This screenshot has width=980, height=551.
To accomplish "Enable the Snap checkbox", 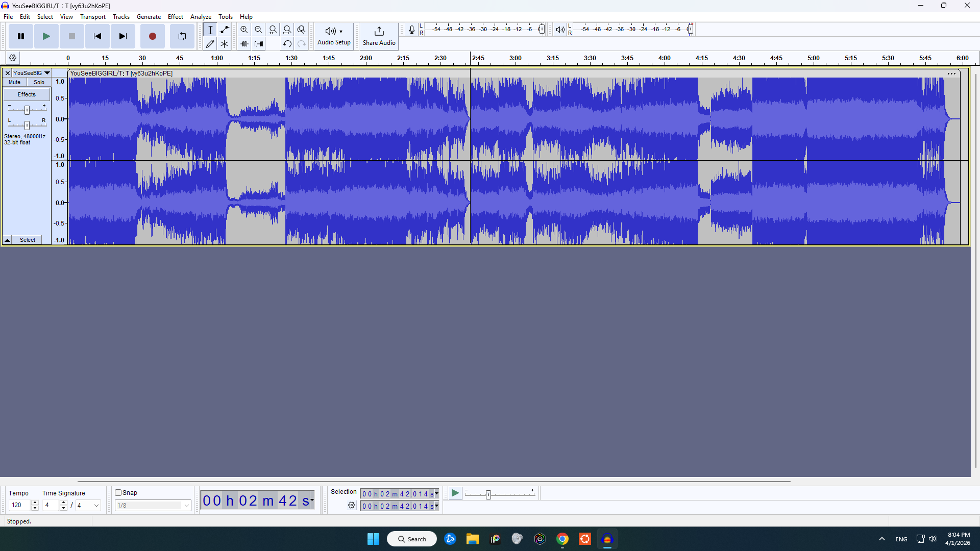I will pos(117,492).
